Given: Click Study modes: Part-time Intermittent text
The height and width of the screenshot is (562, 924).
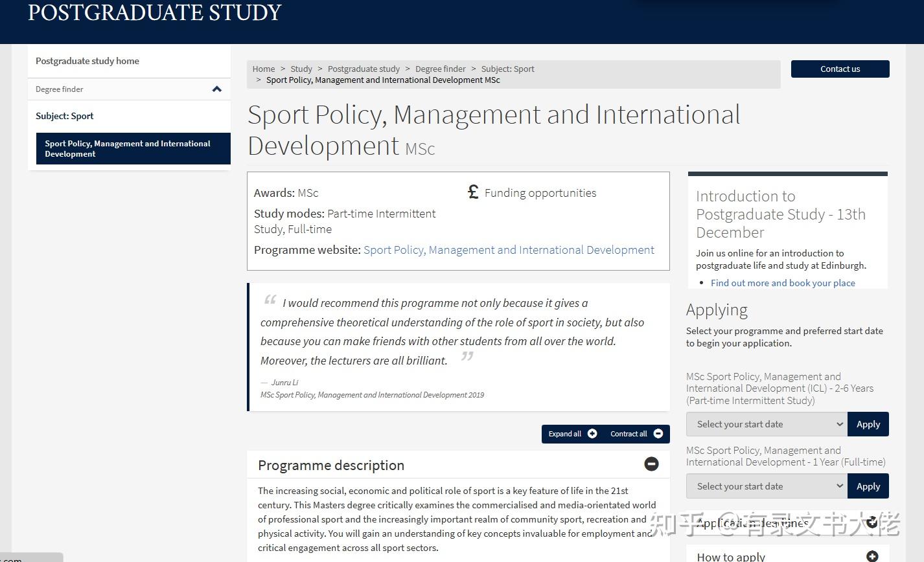Looking at the screenshot, I should tap(345, 221).
